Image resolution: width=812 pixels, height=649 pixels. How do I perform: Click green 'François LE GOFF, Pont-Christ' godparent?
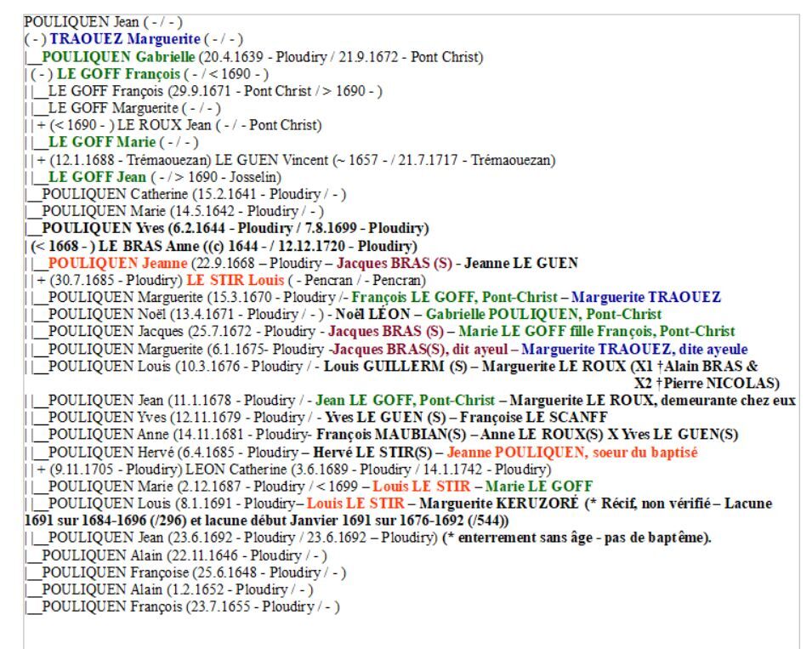pyautogui.click(x=454, y=298)
